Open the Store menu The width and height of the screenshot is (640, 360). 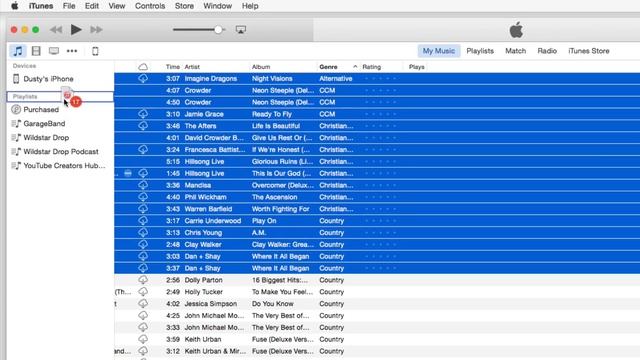click(x=184, y=6)
